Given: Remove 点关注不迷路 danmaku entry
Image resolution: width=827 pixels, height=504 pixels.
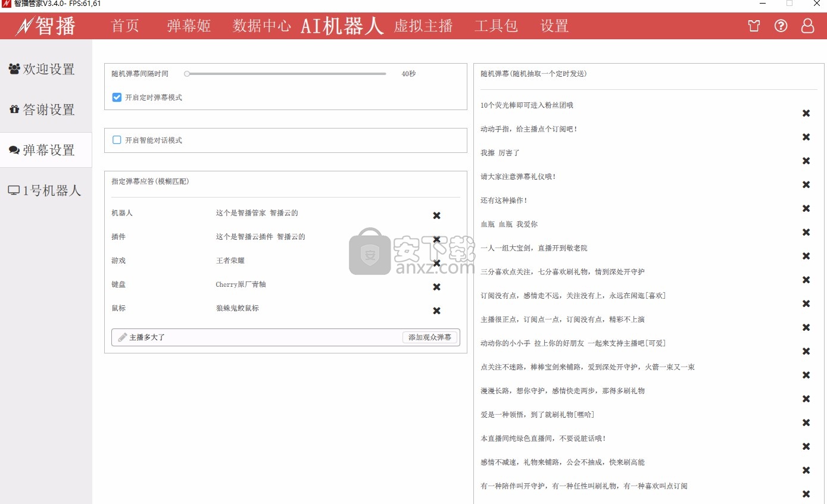Looking at the screenshot, I should point(806,375).
